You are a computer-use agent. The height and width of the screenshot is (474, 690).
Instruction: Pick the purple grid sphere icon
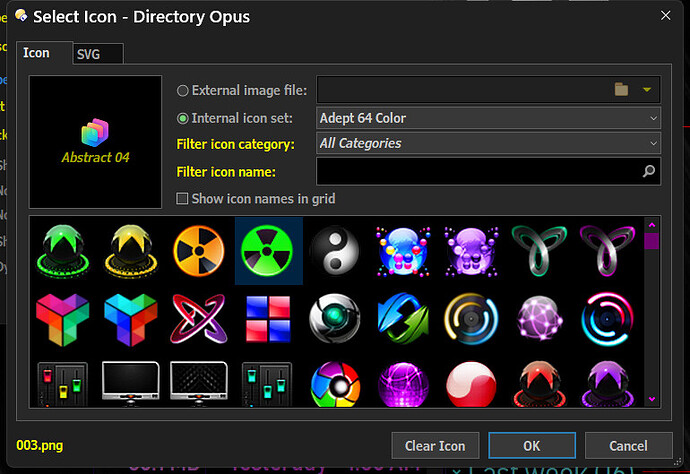pos(403,384)
